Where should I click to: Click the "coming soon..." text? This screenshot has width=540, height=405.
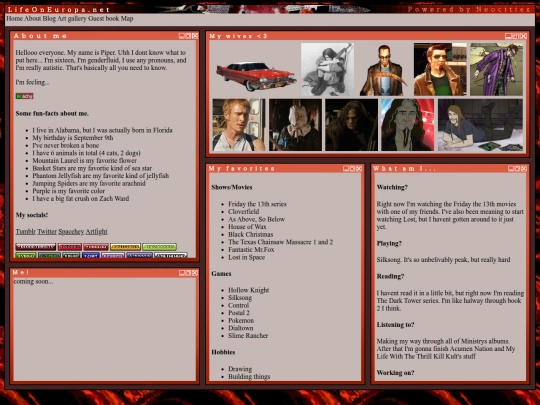pyautogui.click(x=33, y=281)
